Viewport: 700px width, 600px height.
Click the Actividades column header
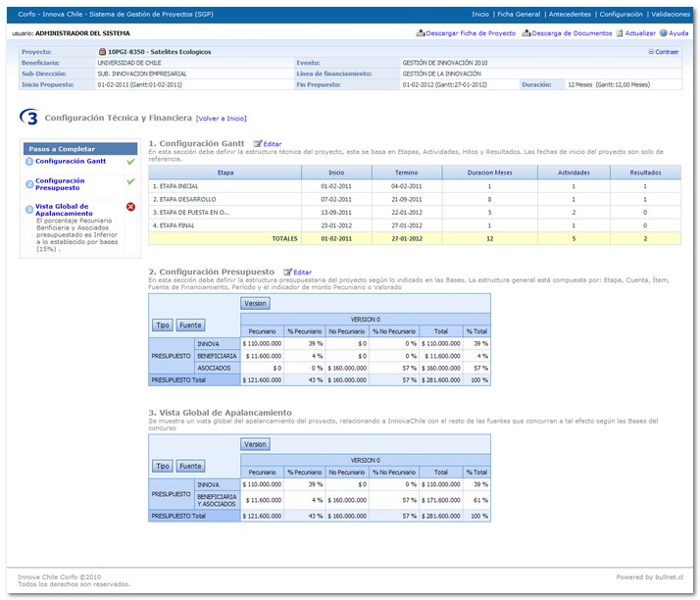(574, 173)
